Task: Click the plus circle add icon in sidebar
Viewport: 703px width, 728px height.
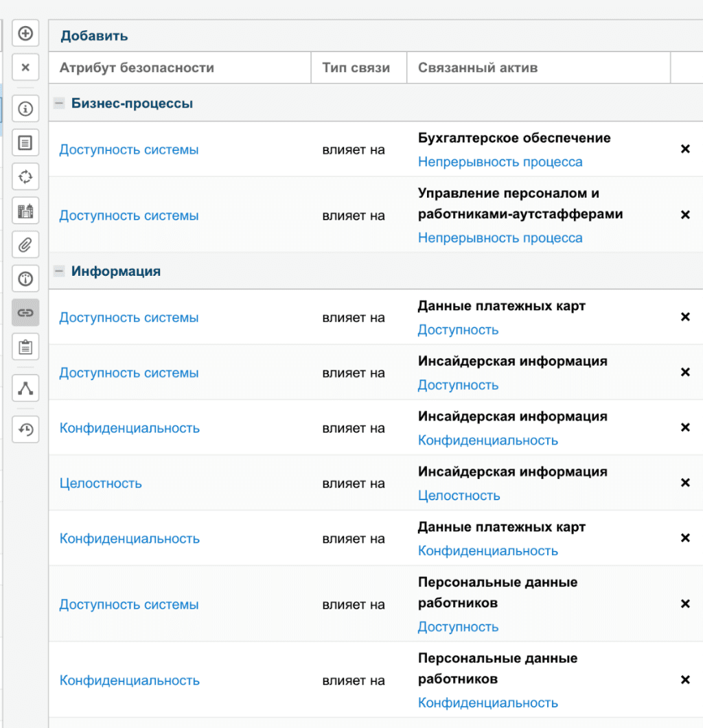Action: pos(25,34)
